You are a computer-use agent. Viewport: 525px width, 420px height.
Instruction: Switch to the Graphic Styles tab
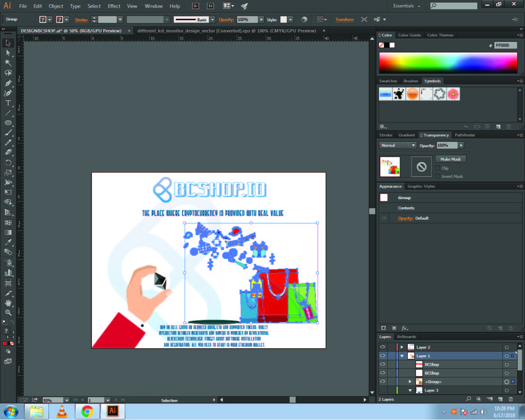click(x=421, y=186)
